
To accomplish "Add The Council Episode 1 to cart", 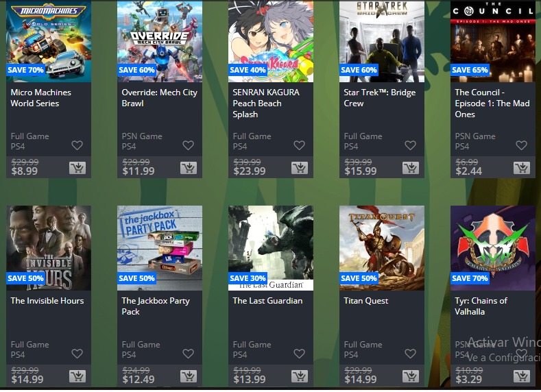I will click(522, 168).
